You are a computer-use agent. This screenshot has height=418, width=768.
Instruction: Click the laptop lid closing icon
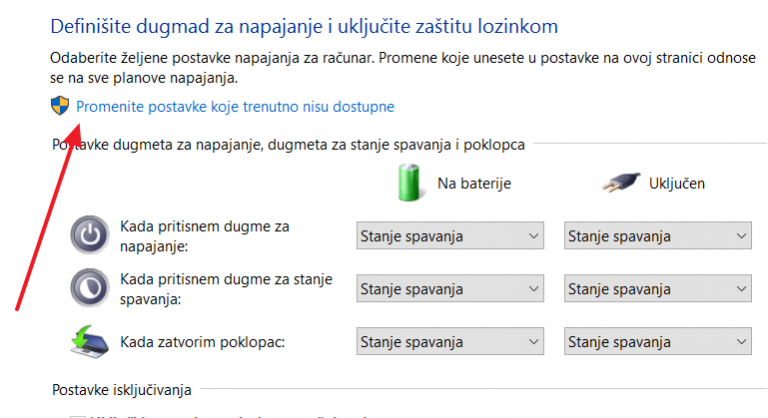coord(89,342)
